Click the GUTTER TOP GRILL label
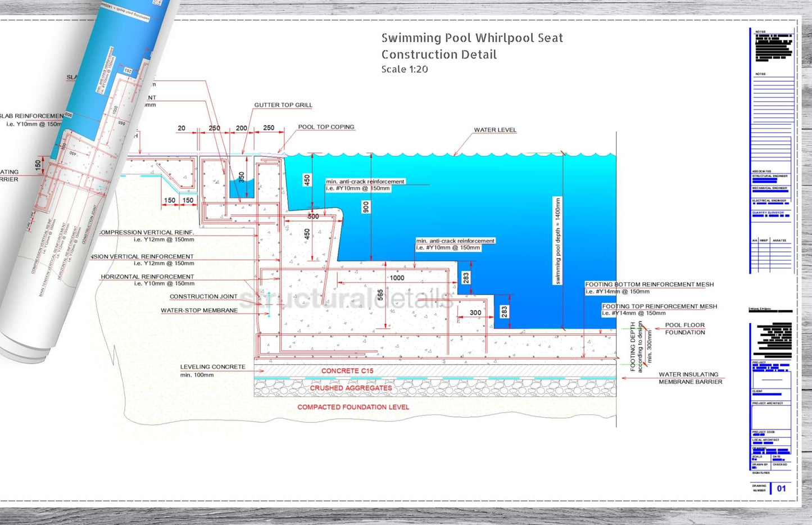This screenshot has height=525, width=812. (283, 105)
